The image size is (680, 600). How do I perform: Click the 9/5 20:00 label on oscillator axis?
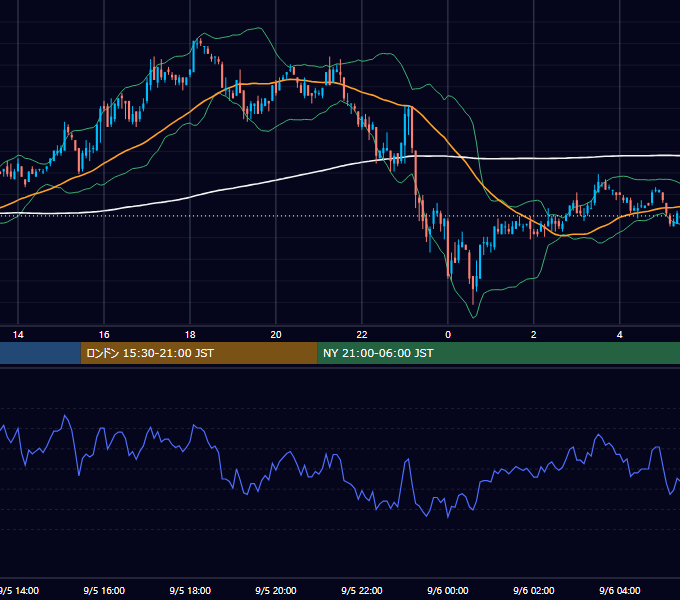click(x=276, y=590)
